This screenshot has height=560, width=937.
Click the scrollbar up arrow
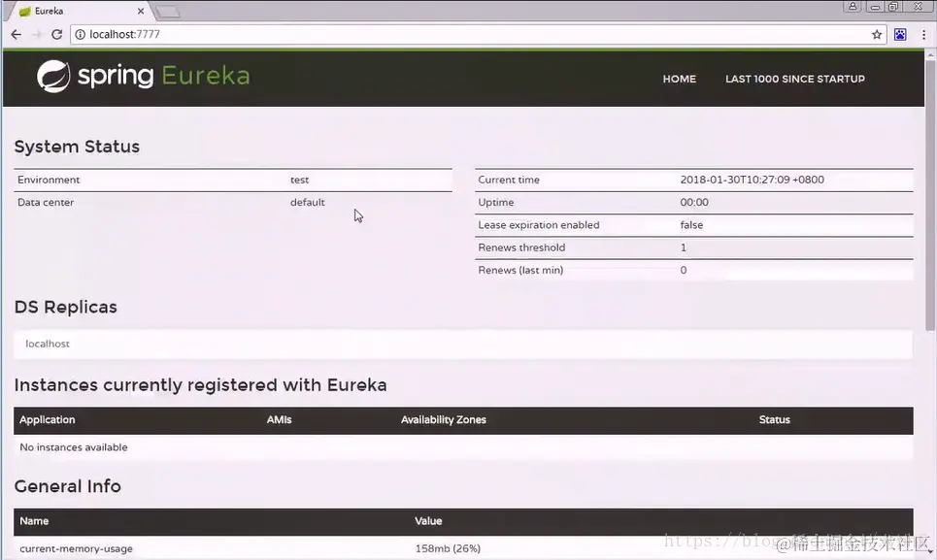[930, 55]
